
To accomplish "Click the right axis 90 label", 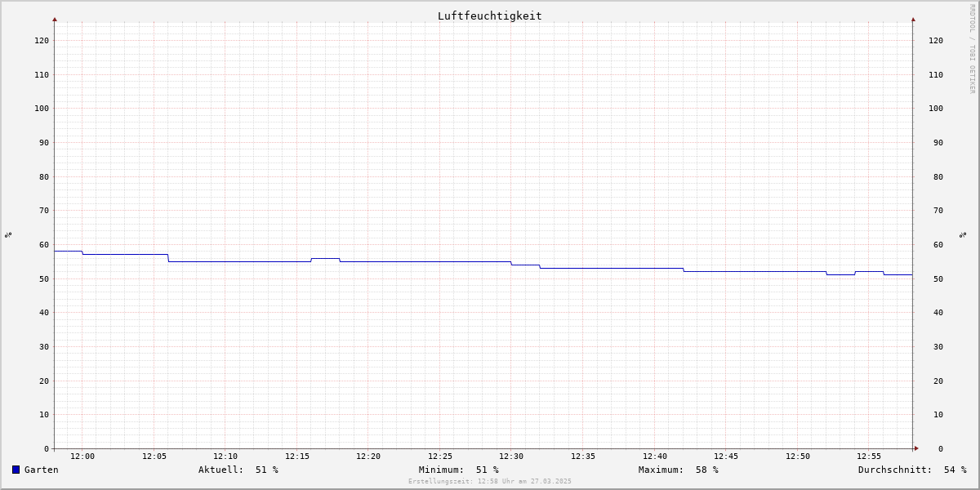I will coord(938,142).
